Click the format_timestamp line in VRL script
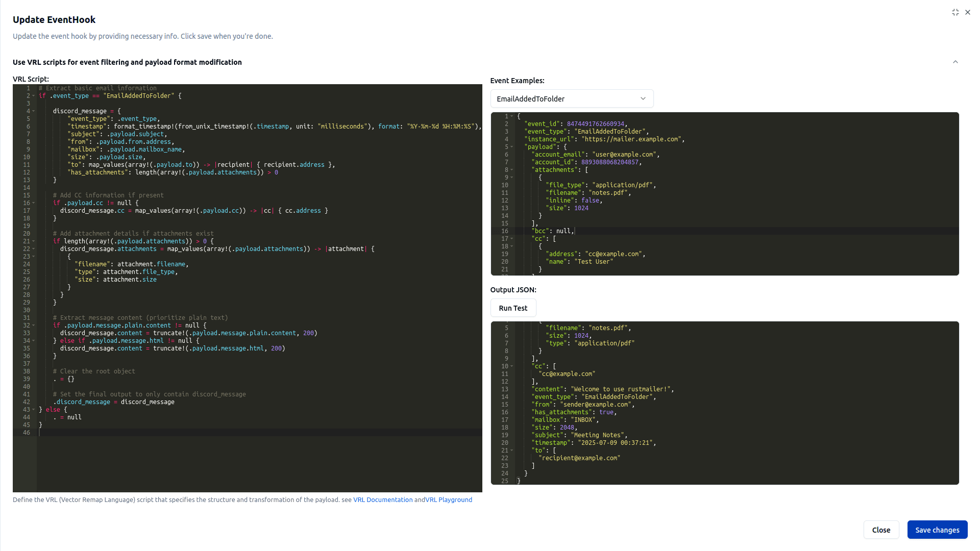 point(274,127)
